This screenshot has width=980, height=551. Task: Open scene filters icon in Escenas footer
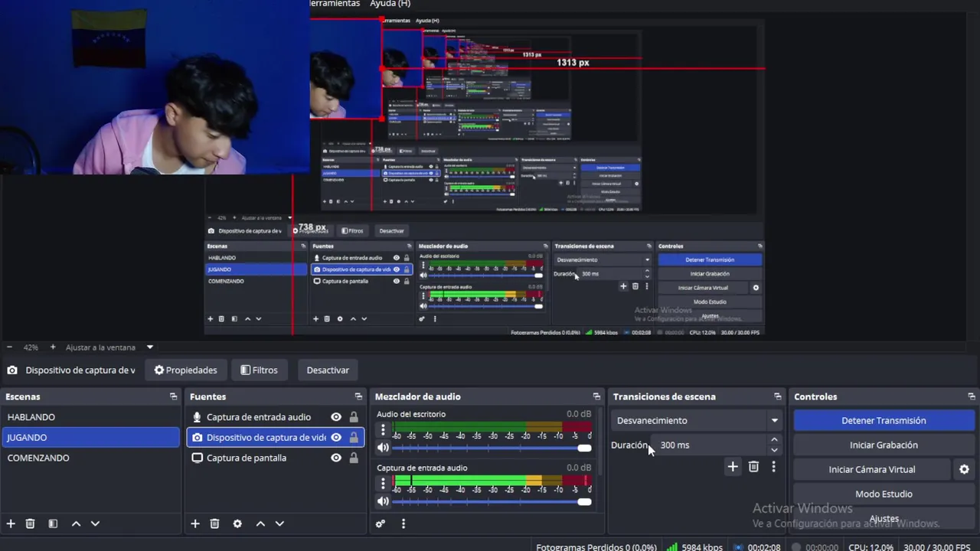(53, 523)
